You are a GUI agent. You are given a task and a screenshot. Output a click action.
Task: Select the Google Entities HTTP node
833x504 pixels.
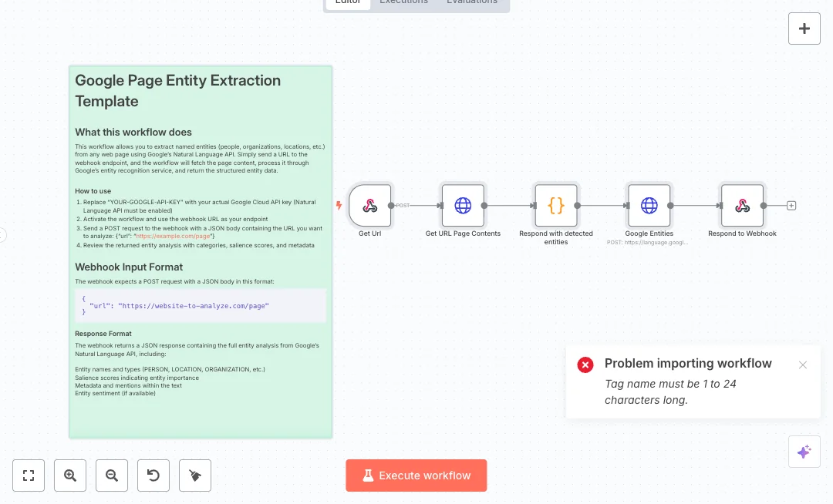[649, 206]
